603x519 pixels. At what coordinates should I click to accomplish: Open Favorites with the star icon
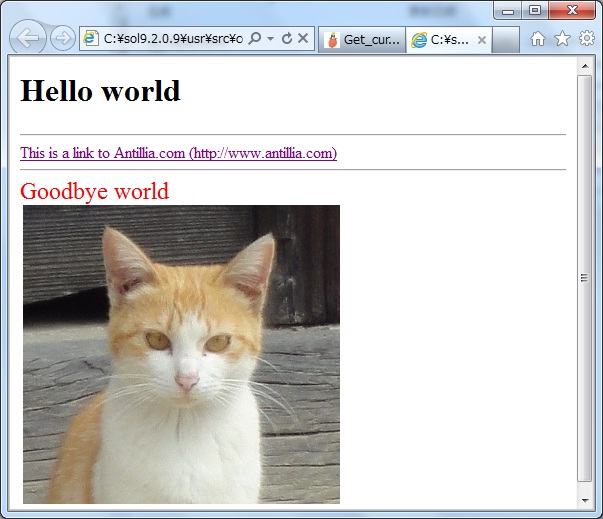coord(562,38)
